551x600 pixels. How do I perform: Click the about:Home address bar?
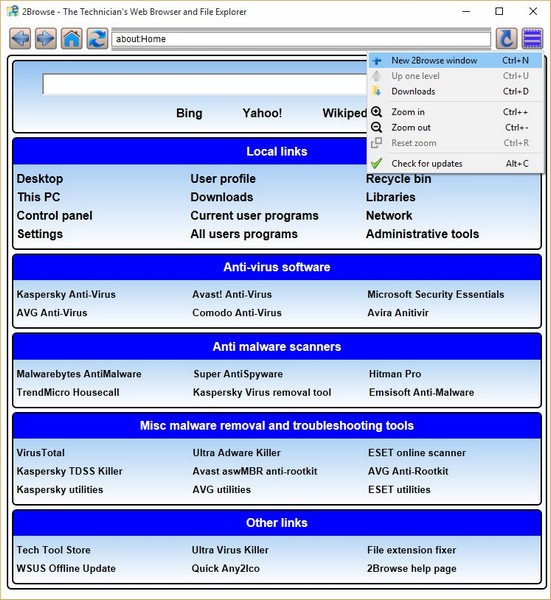click(301, 39)
